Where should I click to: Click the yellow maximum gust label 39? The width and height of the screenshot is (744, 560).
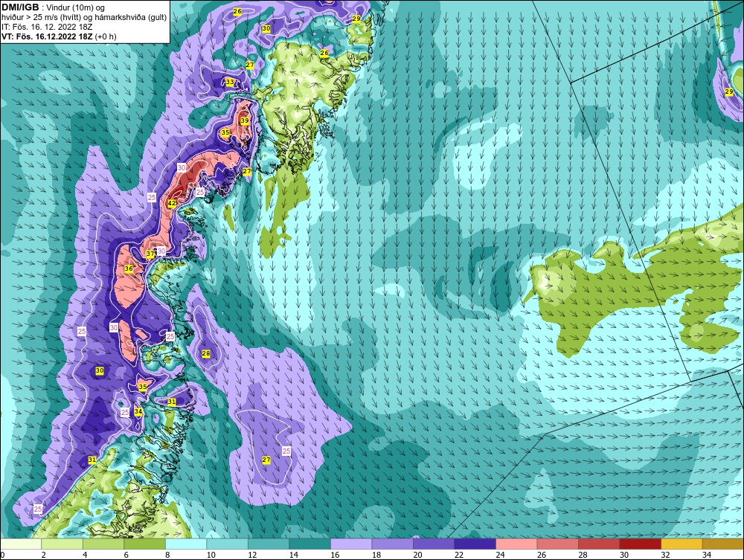244,120
